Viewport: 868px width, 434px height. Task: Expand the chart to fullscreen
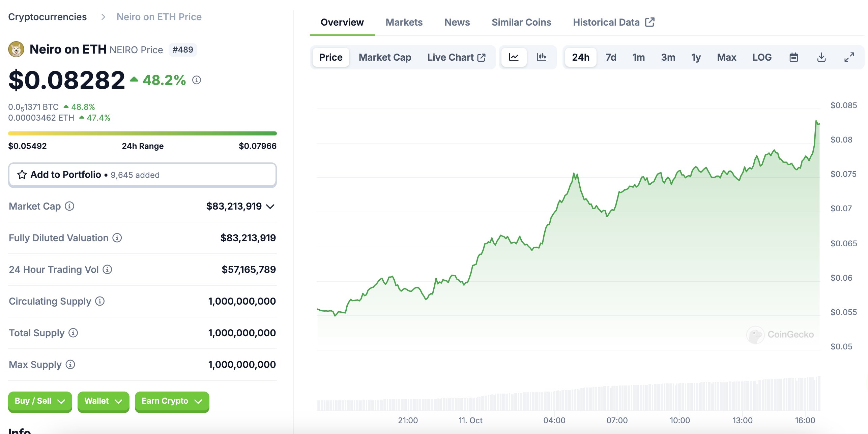click(x=849, y=57)
